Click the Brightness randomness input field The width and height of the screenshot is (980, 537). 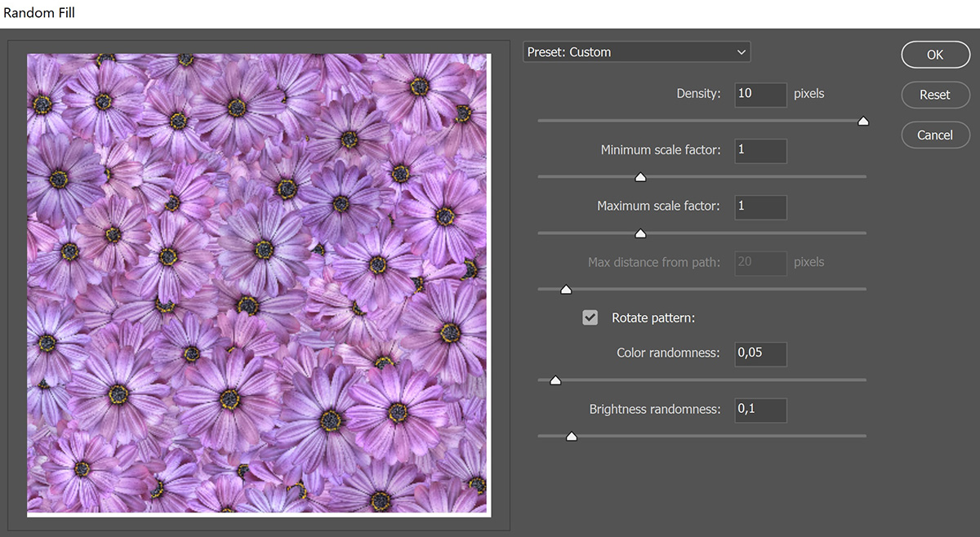point(760,411)
